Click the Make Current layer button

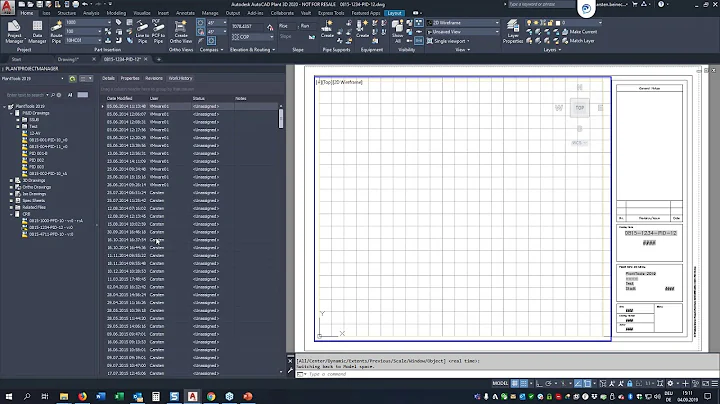point(579,32)
